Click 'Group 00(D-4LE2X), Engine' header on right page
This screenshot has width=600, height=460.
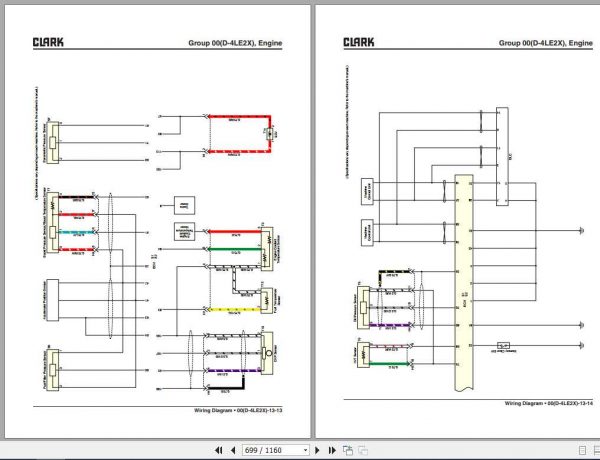tap(546, 43)
